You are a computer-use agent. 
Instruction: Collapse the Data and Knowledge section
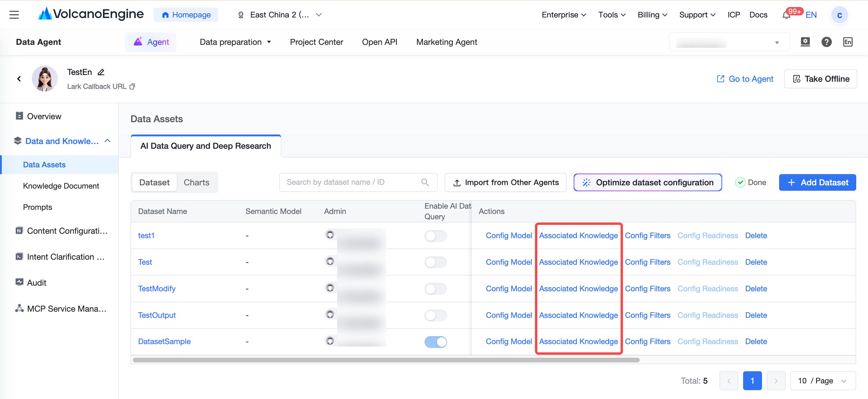point(107,141)
